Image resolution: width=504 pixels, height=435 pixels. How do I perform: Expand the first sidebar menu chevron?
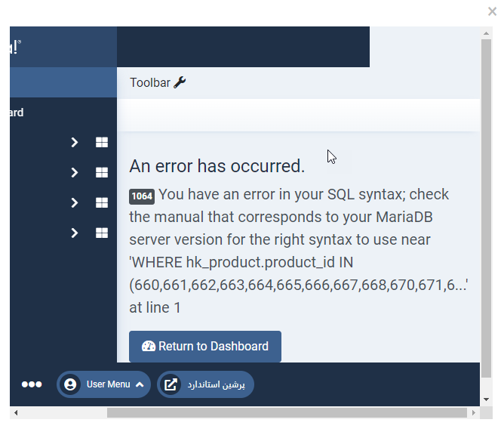[x=74, y=143]
